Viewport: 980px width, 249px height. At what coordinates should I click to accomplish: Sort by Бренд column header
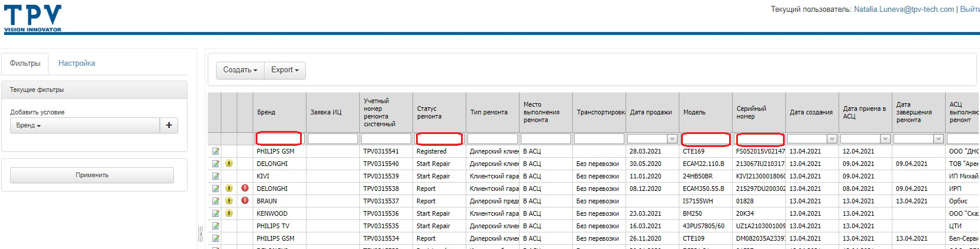tap(279, 112)
